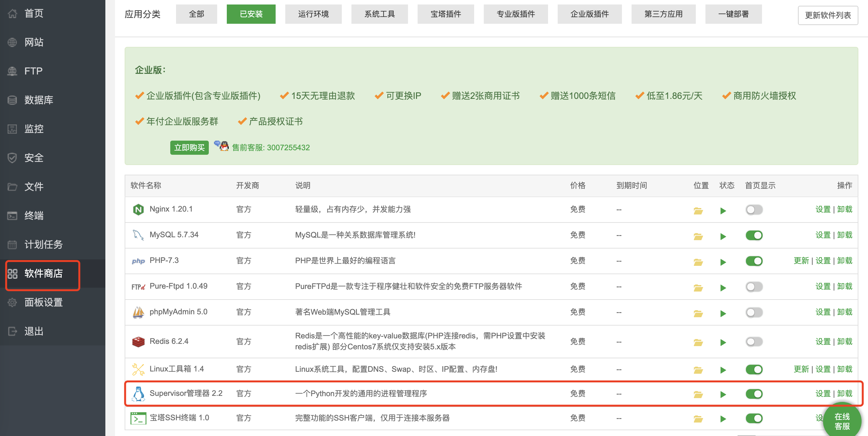The height and width of the screenshot is (436, 868).
Task: Select the 系统工具 category tab
Action: (x=379, y=14)
